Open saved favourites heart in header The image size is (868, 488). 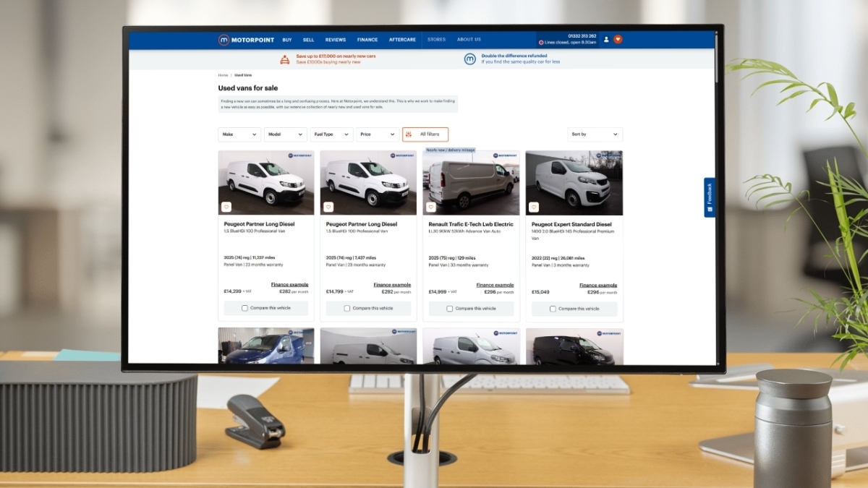tap(618, 40)
